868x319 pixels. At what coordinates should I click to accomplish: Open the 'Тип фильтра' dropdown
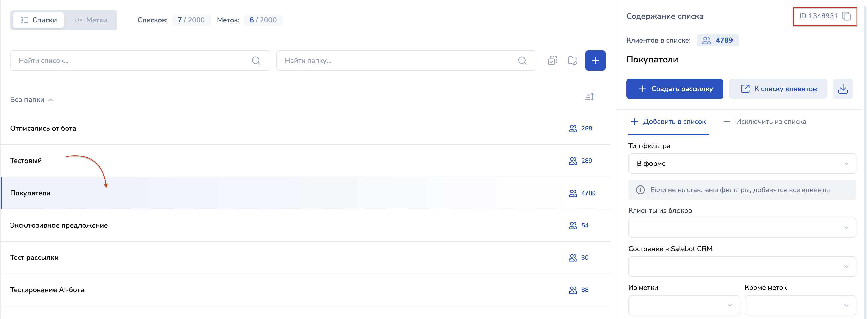[742, 164]
